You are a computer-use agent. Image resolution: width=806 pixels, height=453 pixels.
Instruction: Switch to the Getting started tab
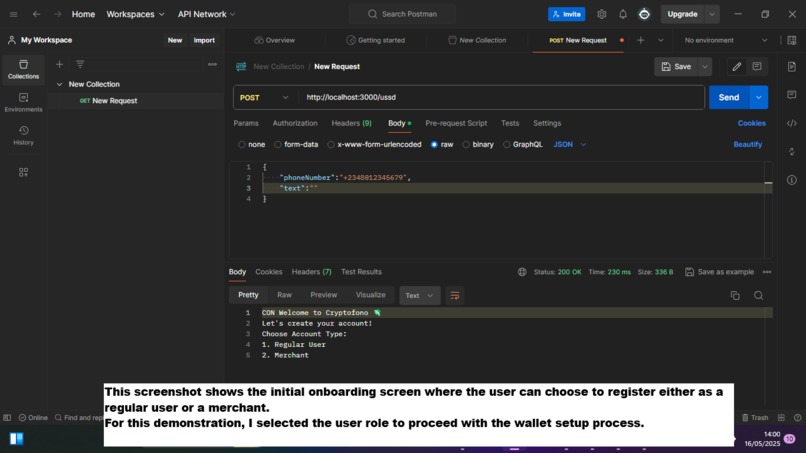[x=376, y=40]
